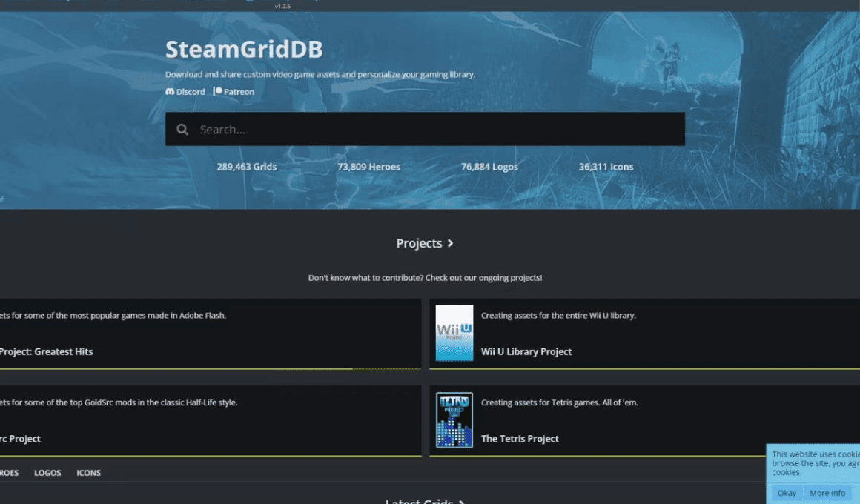Click the ongoing projects prompt text

tap(425, 278)
